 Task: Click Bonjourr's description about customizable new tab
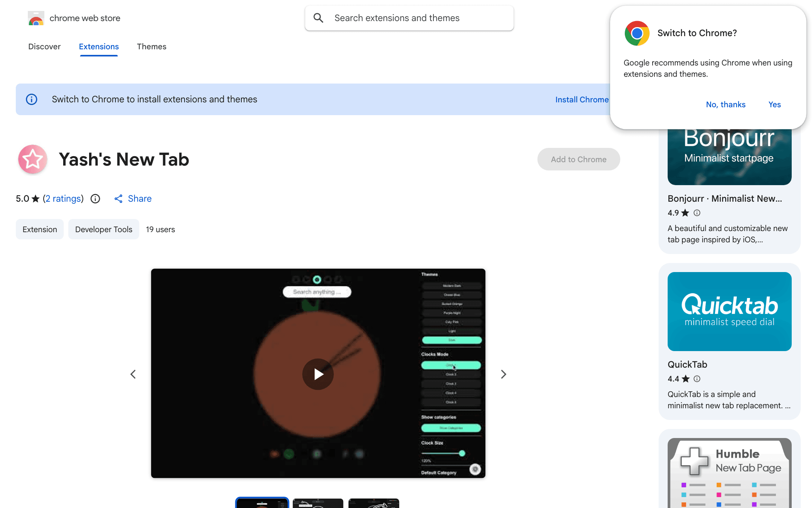pos(727,234)
